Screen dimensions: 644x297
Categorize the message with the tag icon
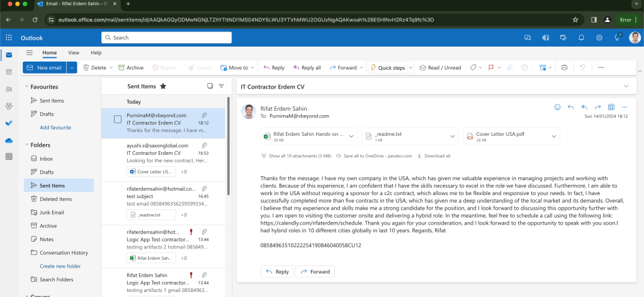point(473,68)
